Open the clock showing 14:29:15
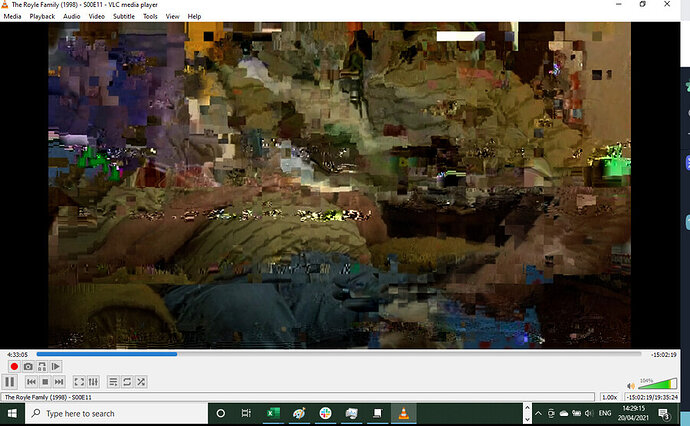The height and width of the screenshot is (426, 690). [633, 413]
